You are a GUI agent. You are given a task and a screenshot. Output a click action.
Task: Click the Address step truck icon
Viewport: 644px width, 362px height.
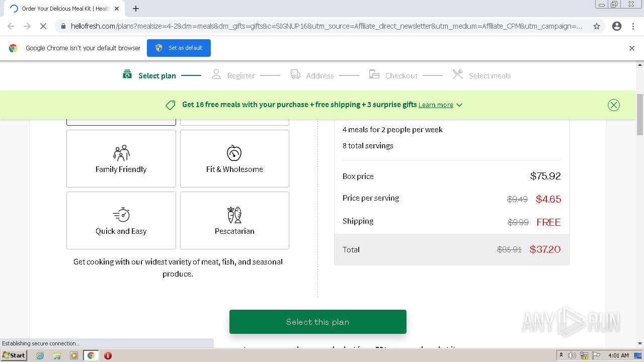(295, 74)
